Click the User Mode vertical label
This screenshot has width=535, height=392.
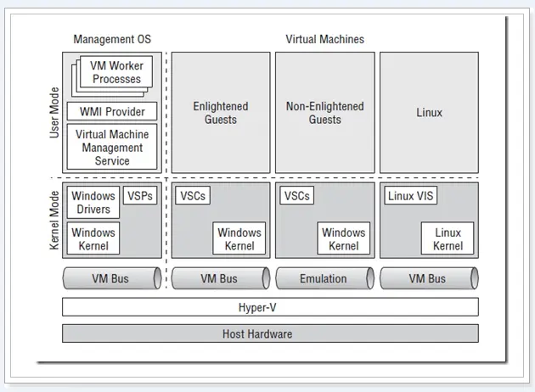click(x=54, y=113)
